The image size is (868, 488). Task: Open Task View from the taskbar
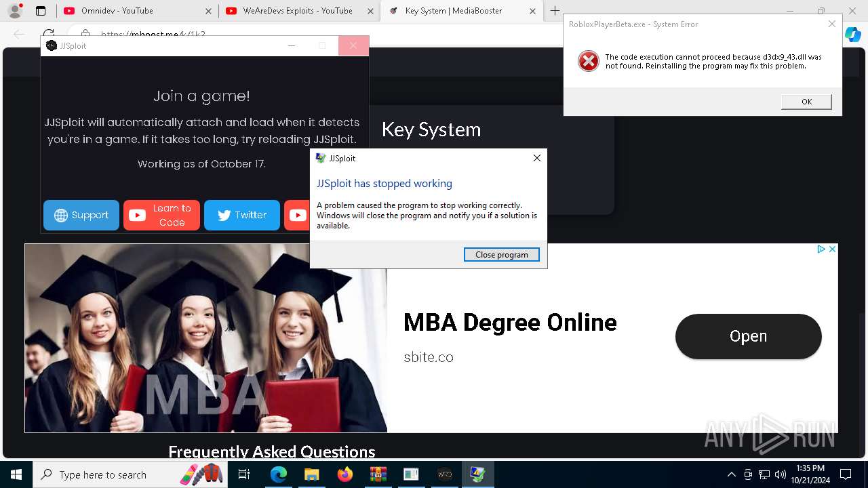pos(245,474)
